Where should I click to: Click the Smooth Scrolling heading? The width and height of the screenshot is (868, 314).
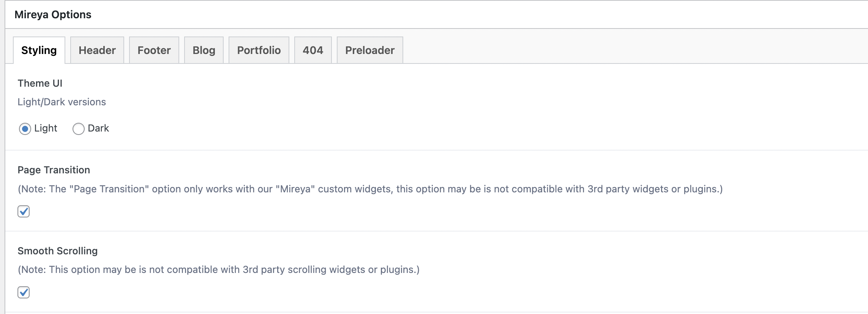(x=57, y=251)
